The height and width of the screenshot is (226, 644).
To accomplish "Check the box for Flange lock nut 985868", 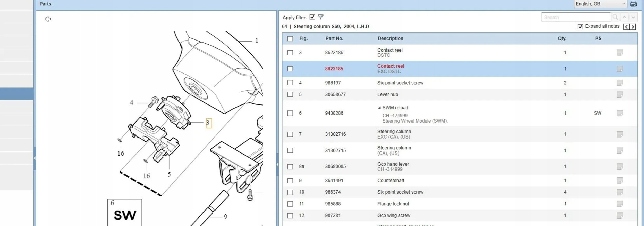I will [290, 204].
